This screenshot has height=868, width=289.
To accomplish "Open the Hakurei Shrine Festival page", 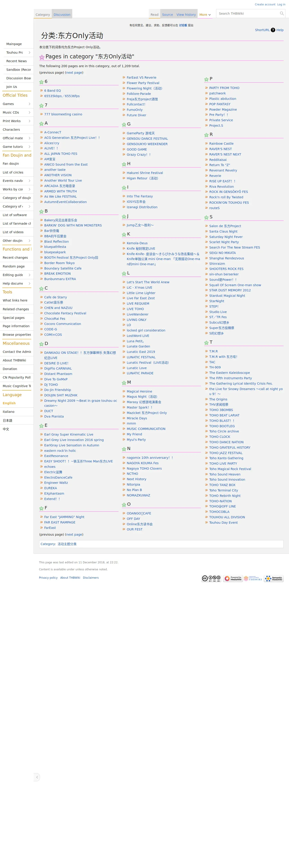I will [x=145, y=173].
